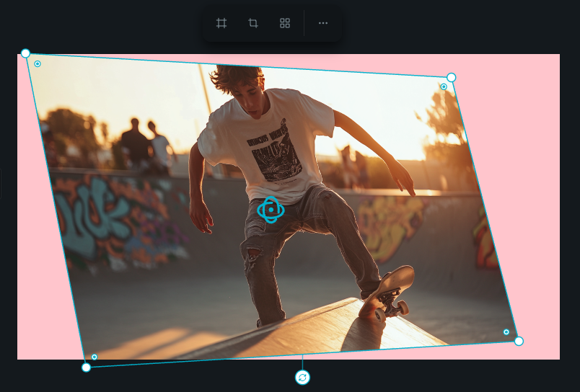Image resolution: width=580 pixels, height=392 pixels.
Task: Click the bottom-left large corner resize handle
Action: [87, 367]
